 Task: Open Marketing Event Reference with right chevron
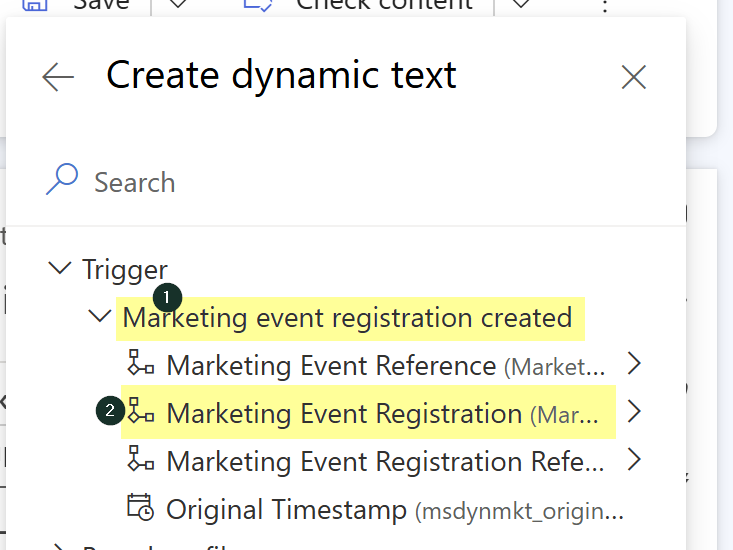point(633,364)
